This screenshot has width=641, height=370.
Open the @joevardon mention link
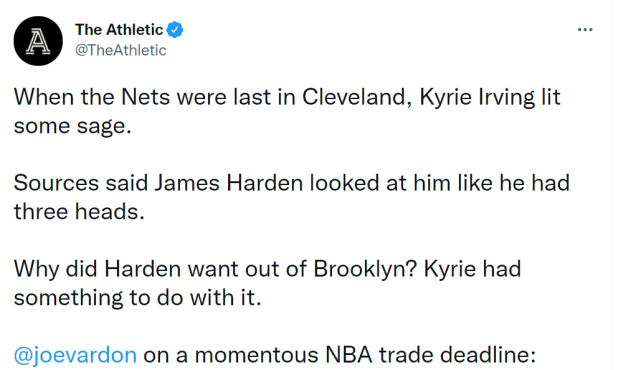pyautogui.click(x=75, y=355)
